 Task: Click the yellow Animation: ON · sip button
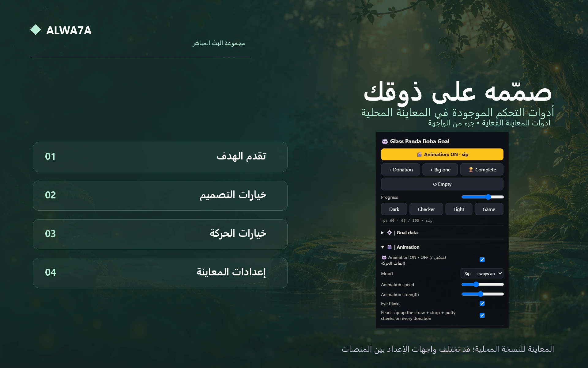pos(442,155)
